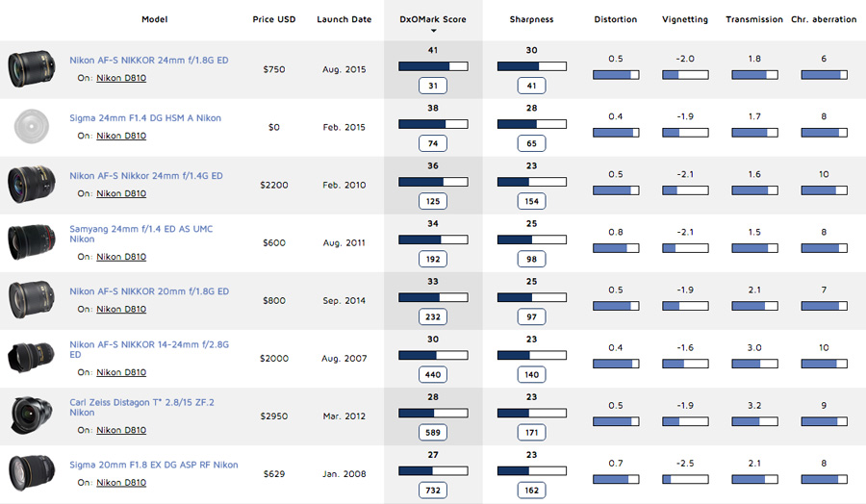Select the Sep. 2014 launch date

344,301
